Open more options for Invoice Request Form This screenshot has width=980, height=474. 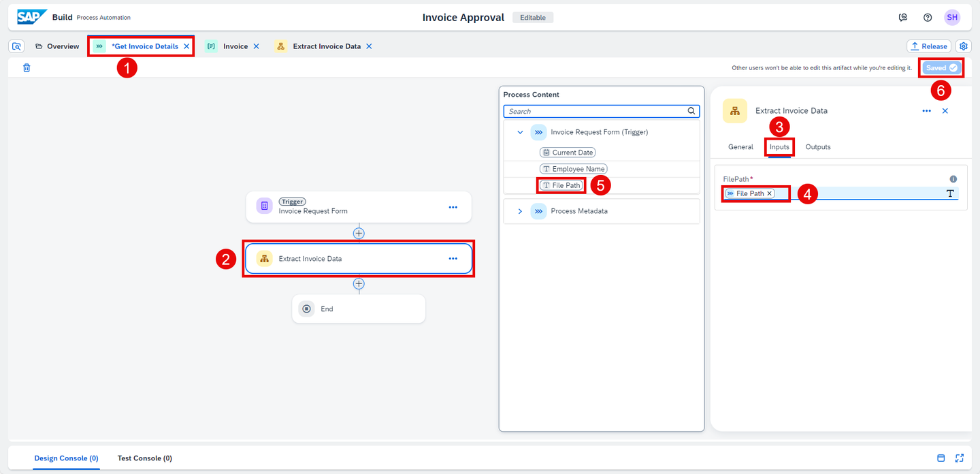click(453, 207)
